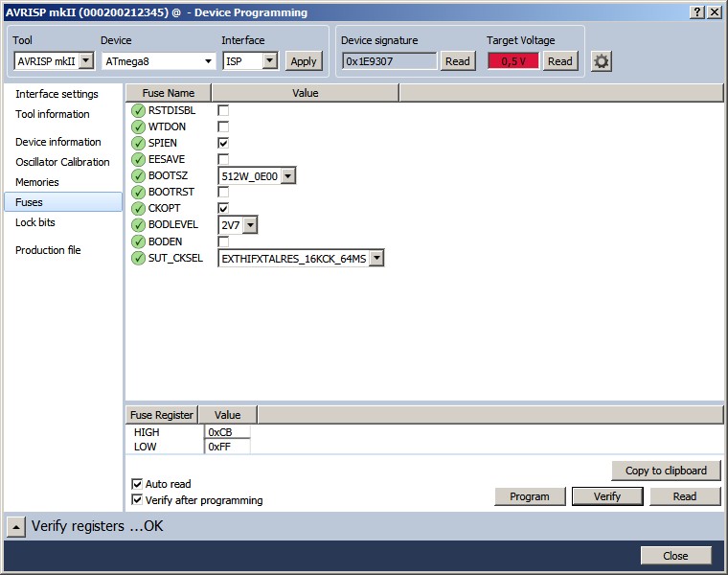The height and width of the screenshot is (575, 728).
Task: Click the help question mark button
Action: pos(697,12)
